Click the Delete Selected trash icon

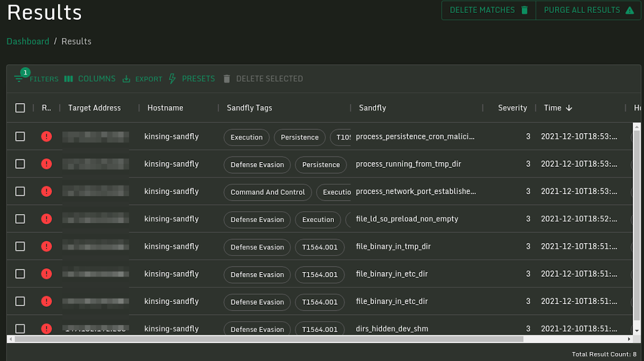[x=226, y=78]
